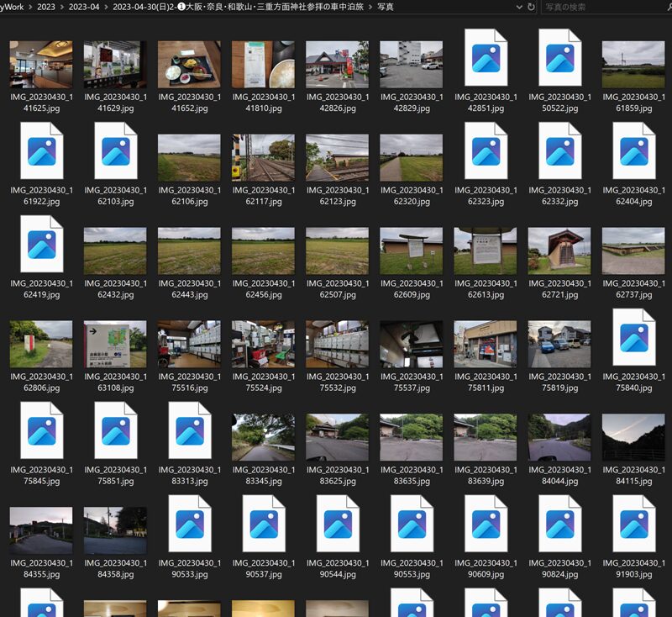Select the placeholder icon for IMG_20230430_183313.jpg
Viewport: 672px width, 617px height.
(190, 430)
